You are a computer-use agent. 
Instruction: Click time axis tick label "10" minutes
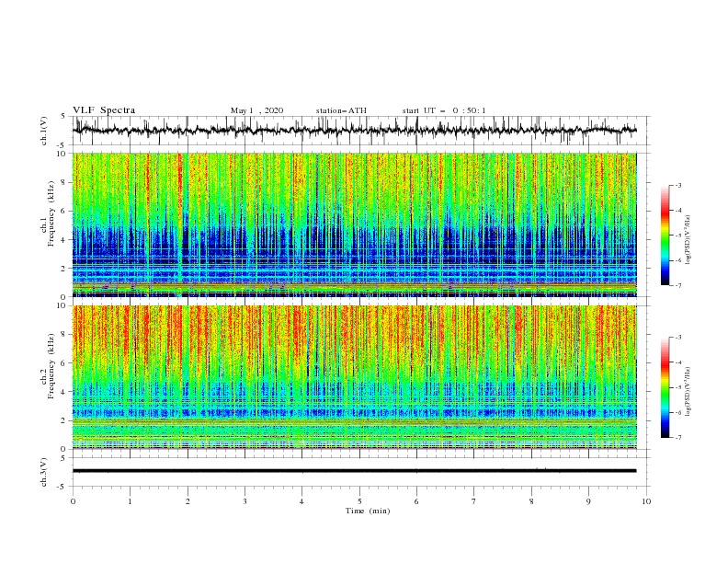646,501
